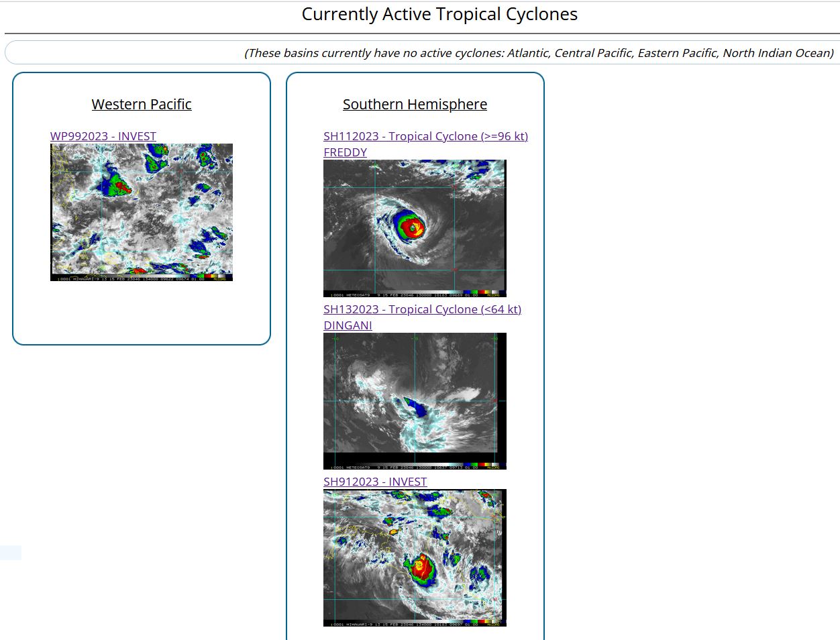
Task: Select the Western Pacific heading
Action: (142, 105)
